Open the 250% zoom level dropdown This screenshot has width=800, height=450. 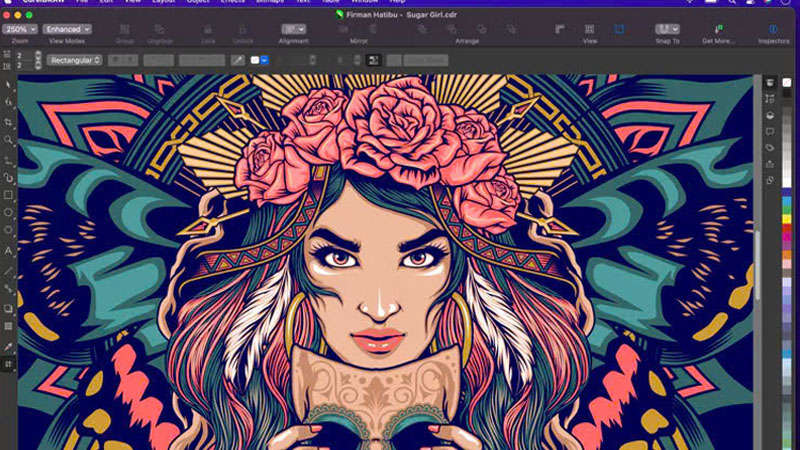point(19,30)
